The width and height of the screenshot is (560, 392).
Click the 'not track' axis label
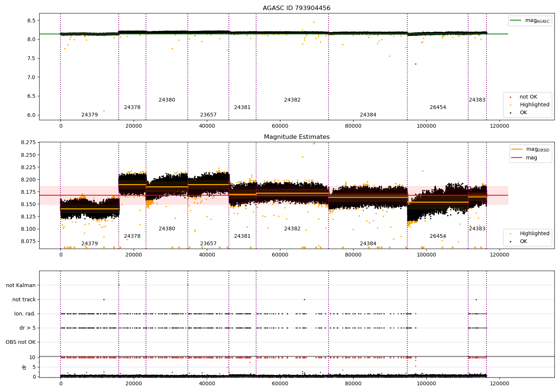(x=24, y=300)
